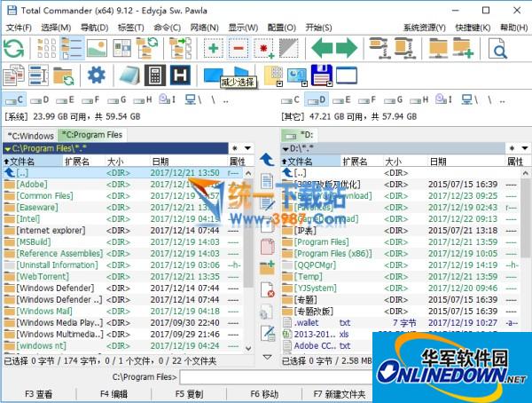532x403 pixels.
Task: Click the green refresh icon in toolbar
Action: pos(14,49)
